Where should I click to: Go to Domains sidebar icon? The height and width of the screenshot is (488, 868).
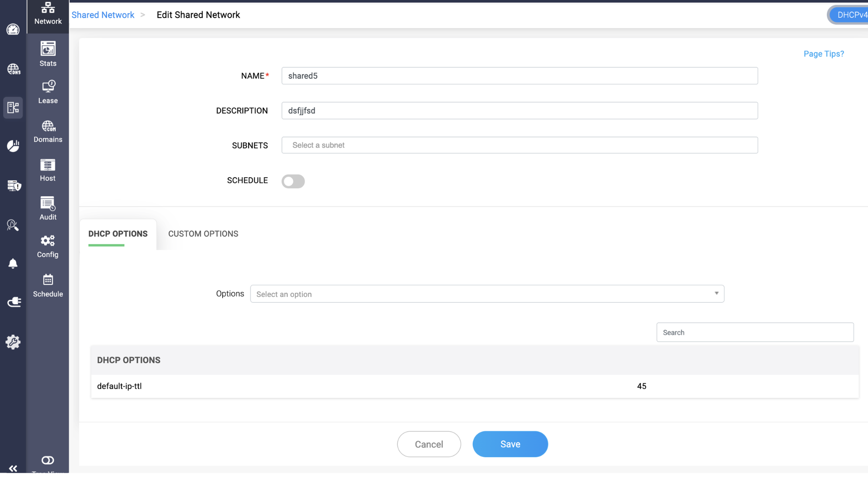pos(48,126)
